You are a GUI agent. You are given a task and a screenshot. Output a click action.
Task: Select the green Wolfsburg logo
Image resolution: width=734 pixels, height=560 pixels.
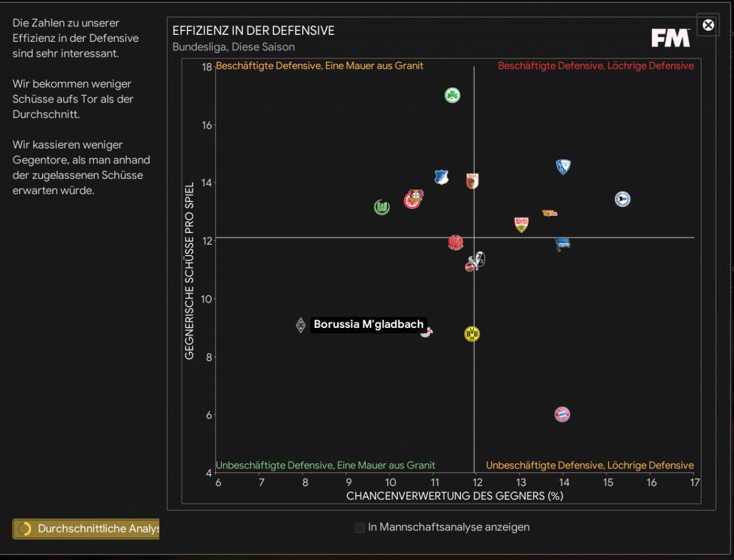point(381,207)
